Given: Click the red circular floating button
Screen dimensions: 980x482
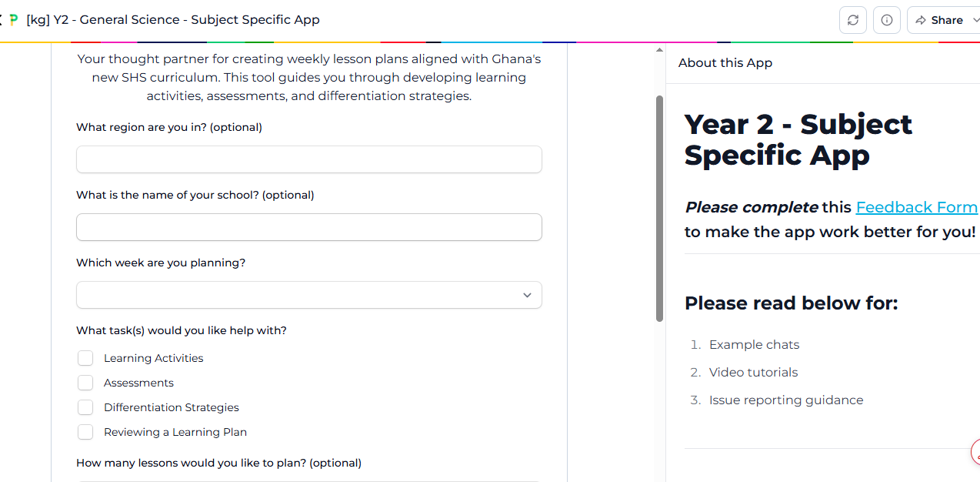Looking at the screenshot, I should [976, 453].
